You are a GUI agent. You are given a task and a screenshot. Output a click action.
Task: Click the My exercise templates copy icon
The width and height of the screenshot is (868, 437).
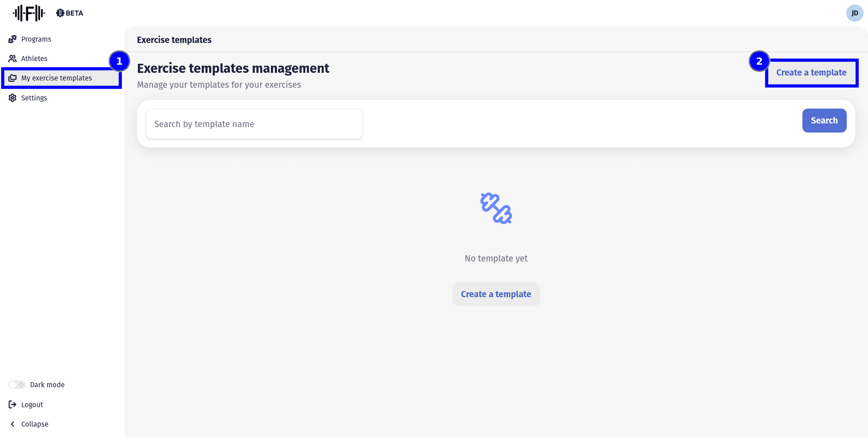click(13, 78)
